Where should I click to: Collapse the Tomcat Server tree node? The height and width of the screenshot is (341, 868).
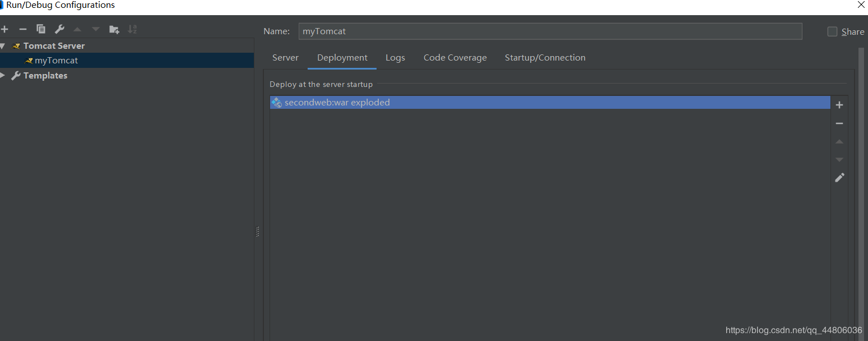pyautogui.click(x=3, y=46)
